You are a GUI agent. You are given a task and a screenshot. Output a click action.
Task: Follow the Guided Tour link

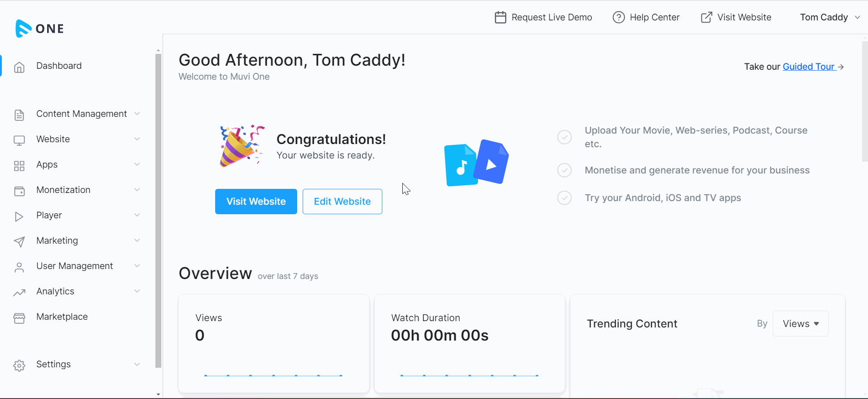[809, 67]
